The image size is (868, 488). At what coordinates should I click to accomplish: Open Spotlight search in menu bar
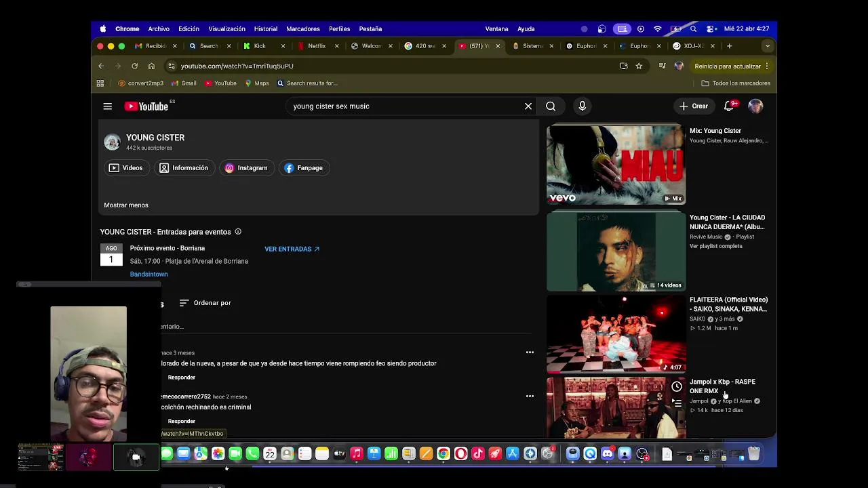coord(693,29)
